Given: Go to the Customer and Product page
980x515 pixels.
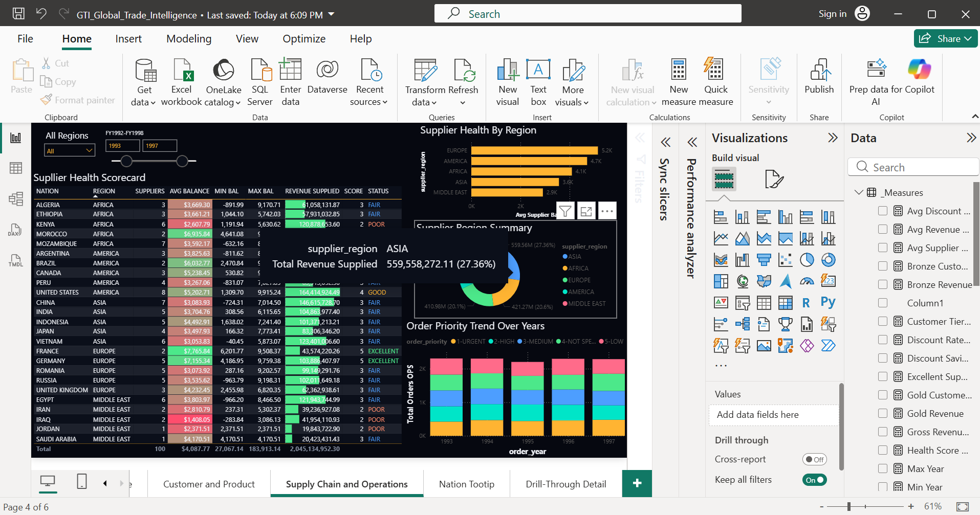Looking at the screenshot, I should pyautogui.click(x=209, y=484).
